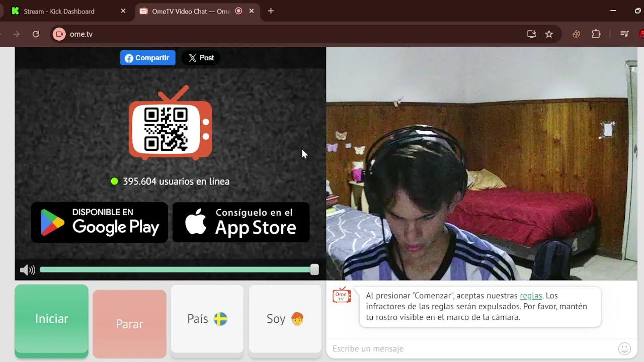This screenshot has width=644, height=362.
Task: Minimize the browser window
Action: [x=613, y=11]
